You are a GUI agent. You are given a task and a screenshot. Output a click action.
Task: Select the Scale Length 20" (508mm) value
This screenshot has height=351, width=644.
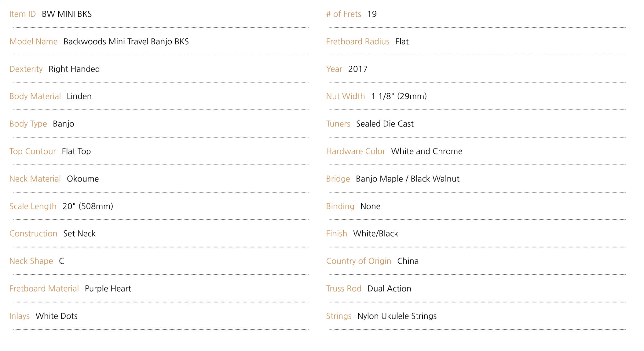tap(88, 206)
